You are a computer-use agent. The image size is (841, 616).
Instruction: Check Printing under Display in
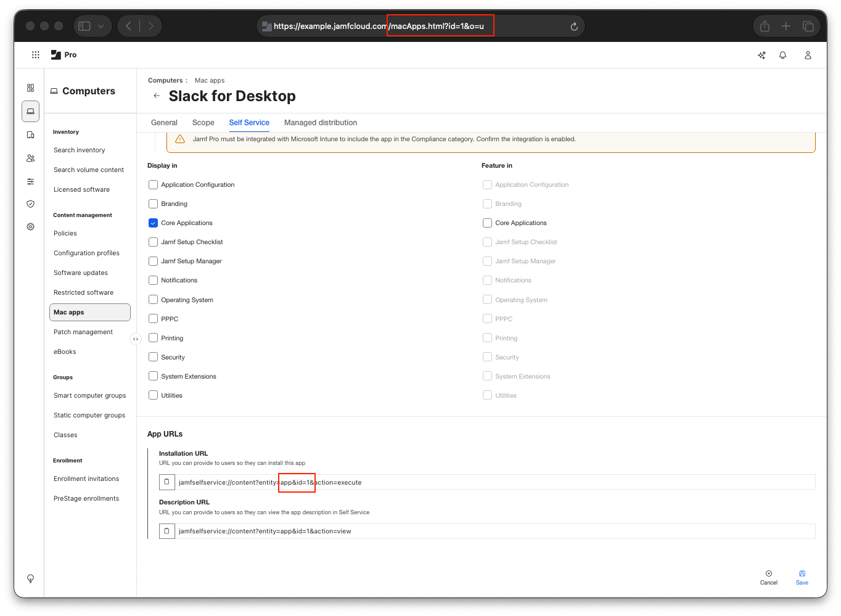(x=153, y=338)
